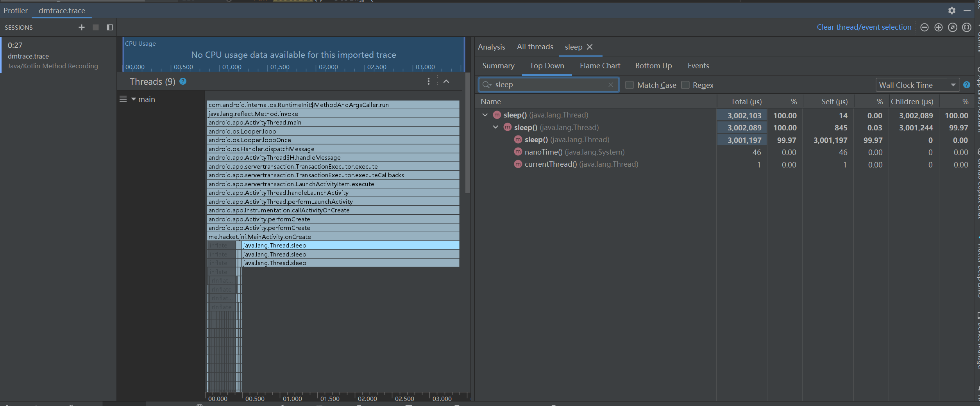Start a new profiling session
The width and height of the screenshot is (980, 406).
click(82, 27)
